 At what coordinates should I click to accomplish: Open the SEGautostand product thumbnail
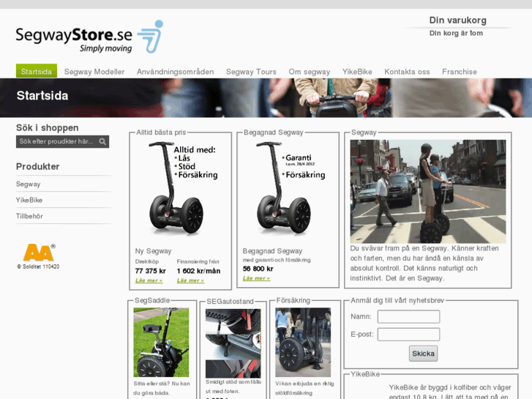233,343
